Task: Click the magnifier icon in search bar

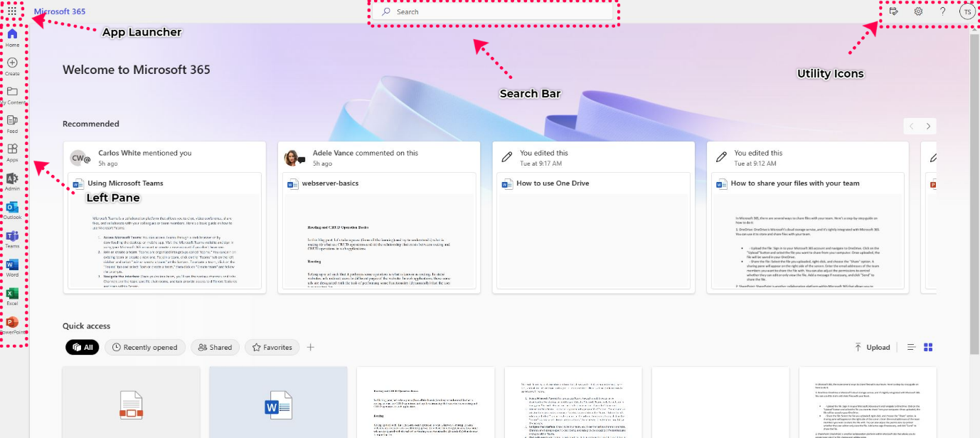Action: (x=386, y=11)
